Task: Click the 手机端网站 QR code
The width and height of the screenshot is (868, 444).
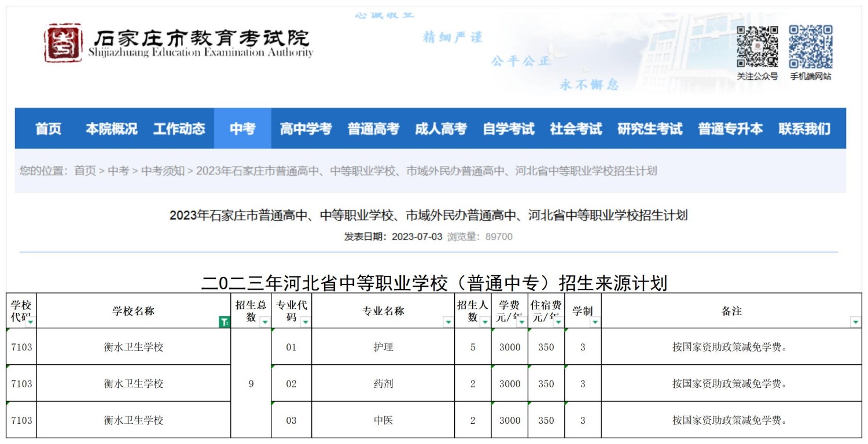Action: [x=811, y=47]
